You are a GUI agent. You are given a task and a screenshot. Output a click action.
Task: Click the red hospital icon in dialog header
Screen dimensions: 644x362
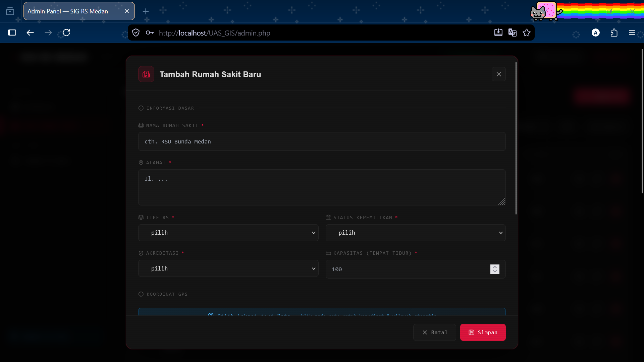(146, 74)
